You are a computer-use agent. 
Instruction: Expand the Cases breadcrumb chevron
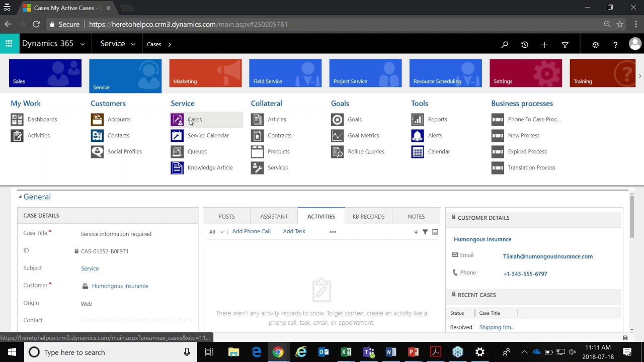click(170, 44)
